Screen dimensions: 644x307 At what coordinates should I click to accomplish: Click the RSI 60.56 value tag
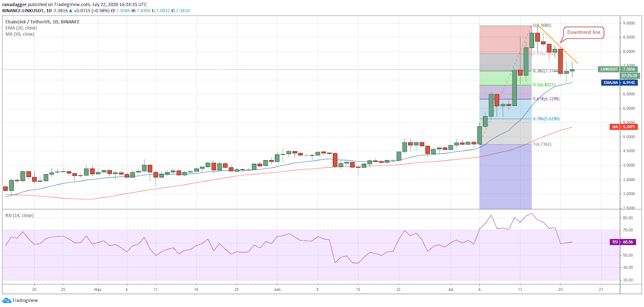click(x=623, y=242)
